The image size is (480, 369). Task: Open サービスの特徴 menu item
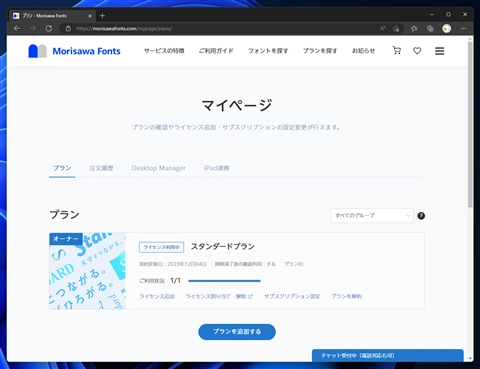164,51
